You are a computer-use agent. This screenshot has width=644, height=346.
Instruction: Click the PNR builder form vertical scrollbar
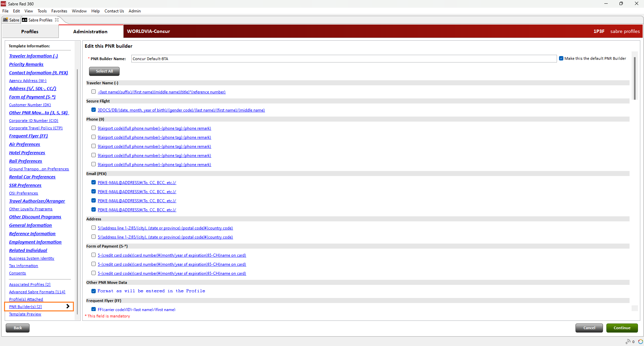pos(635,78)
